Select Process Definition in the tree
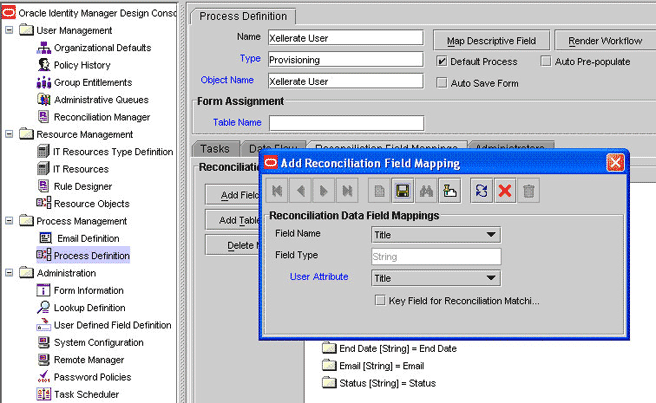 (83, 255)
